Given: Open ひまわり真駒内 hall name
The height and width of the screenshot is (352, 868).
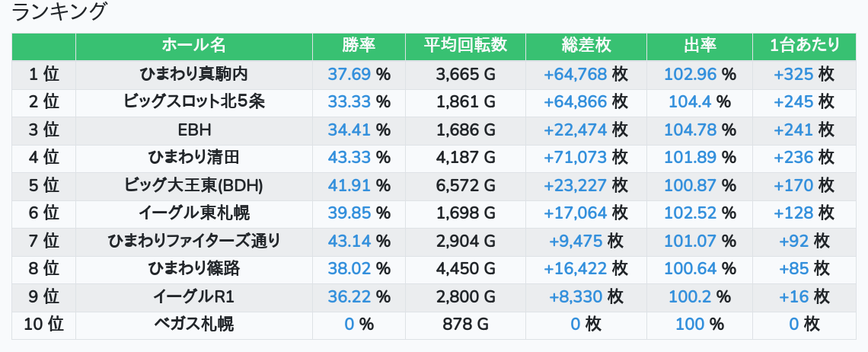Looking at the screenshot, I should click(194, 75).
